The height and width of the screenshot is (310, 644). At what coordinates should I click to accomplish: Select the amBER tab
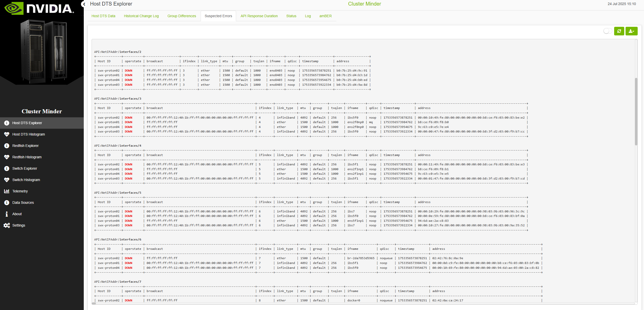(325, 16)
